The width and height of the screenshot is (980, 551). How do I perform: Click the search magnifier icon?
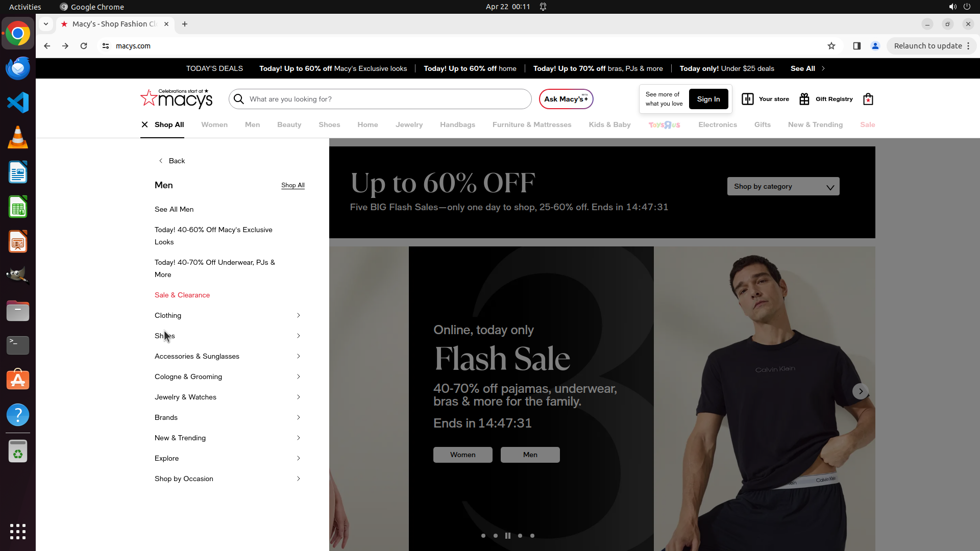click(x=239, y=99)
